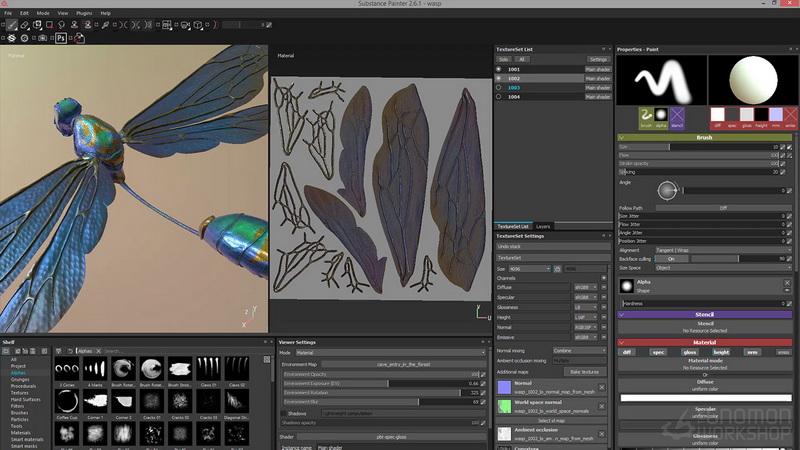Remove the Alphas filter tag with X
Image resolution: width=800 pixels, height=450 pixels.
(98, 351)
